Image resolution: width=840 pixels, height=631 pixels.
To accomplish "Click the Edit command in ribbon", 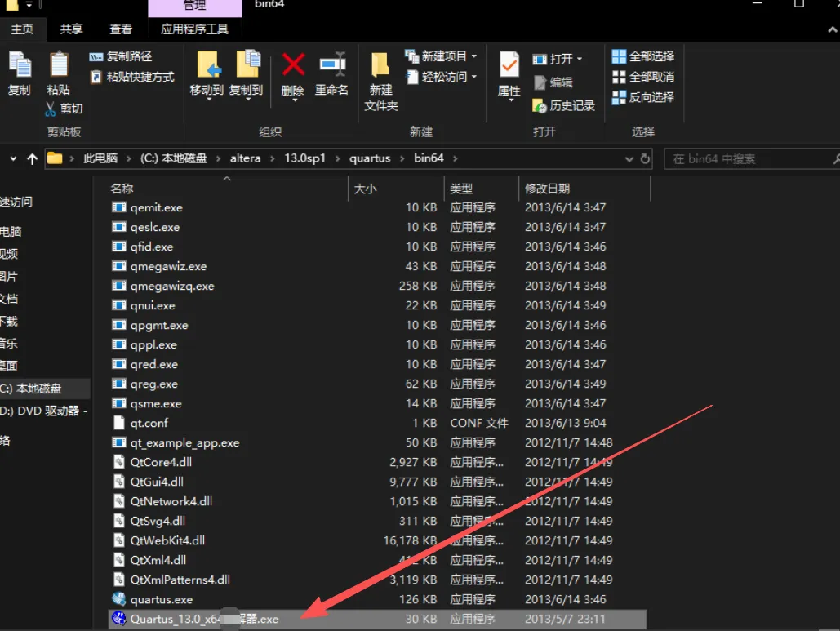I will [553, 82].
